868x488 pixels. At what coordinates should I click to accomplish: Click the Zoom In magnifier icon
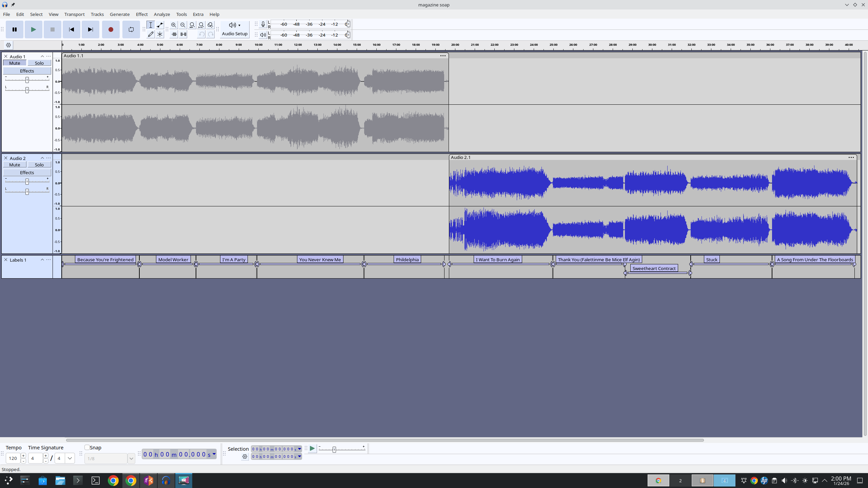coord(174,25)
